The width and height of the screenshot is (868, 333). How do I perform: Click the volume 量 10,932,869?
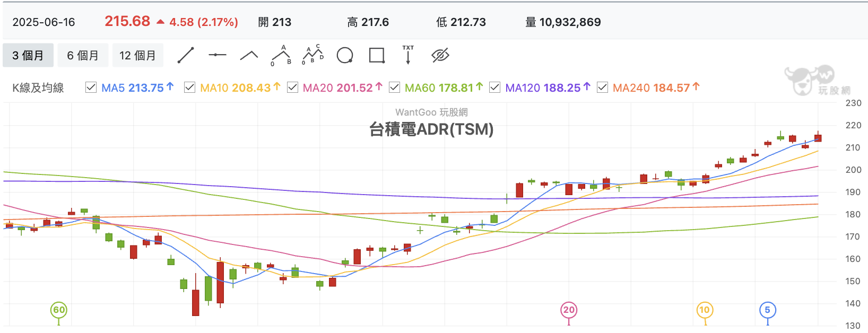point(563,22)
